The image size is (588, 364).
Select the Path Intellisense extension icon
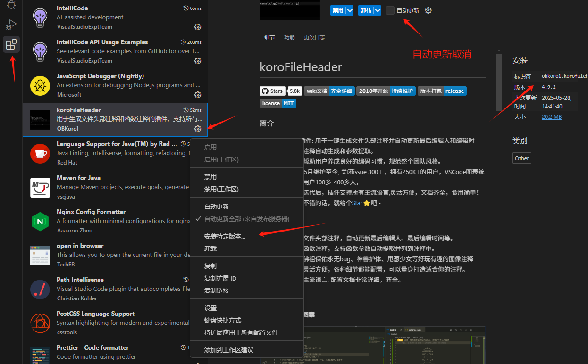(40, 290)
